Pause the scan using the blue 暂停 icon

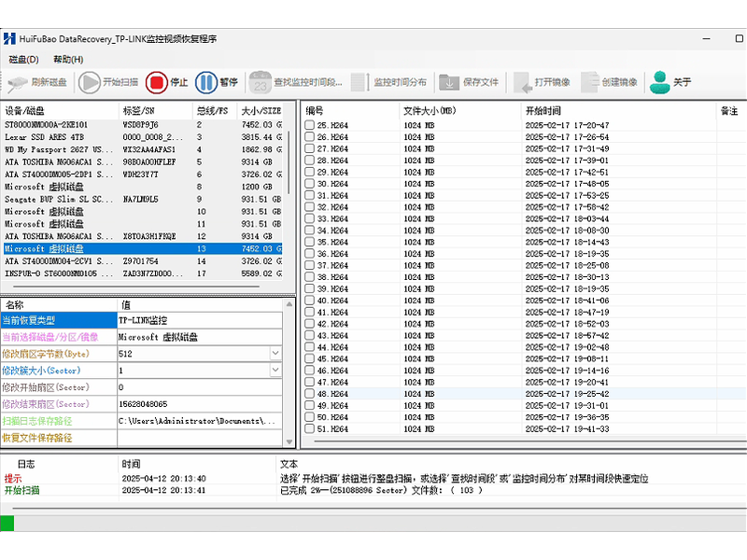pyautogui.click(x=206, y=82)
